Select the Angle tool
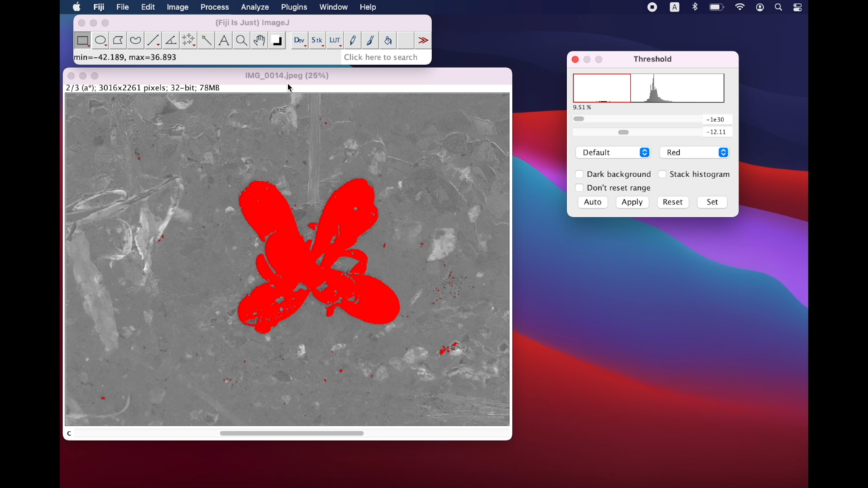This screenshot has width=868, height=488. click(171, 40)
